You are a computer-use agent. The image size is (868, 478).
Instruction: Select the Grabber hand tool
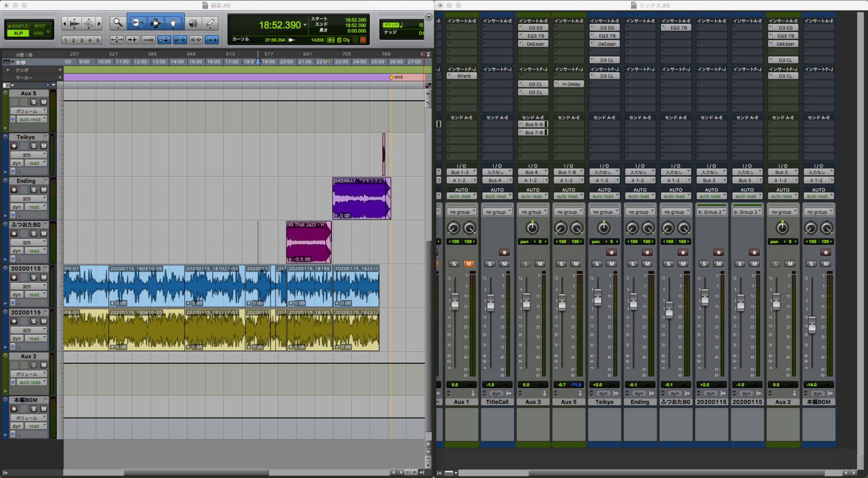coord(174,23)
